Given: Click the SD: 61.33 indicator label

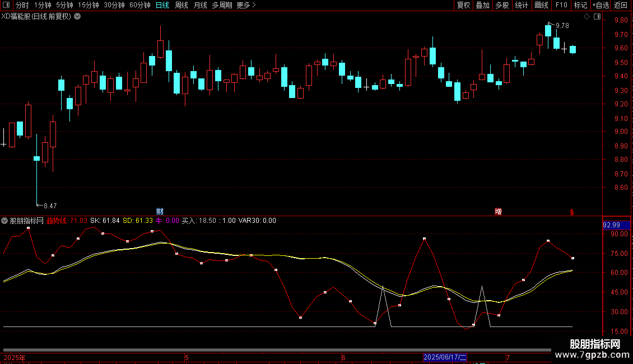Looking at the screenshot, I should [138, 221].
